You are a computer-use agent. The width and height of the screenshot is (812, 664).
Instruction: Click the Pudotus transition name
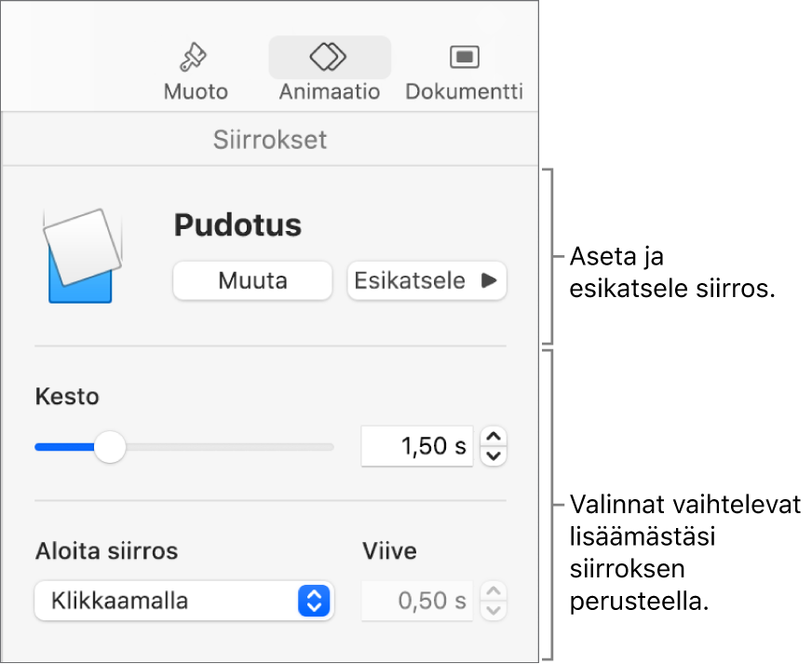click(x=237, y=225)
